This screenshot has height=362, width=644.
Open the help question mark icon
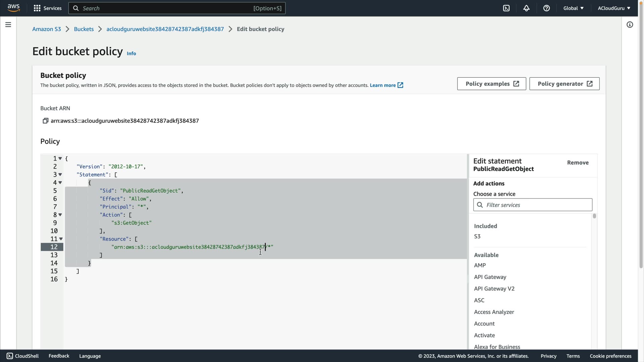point(546,8)
